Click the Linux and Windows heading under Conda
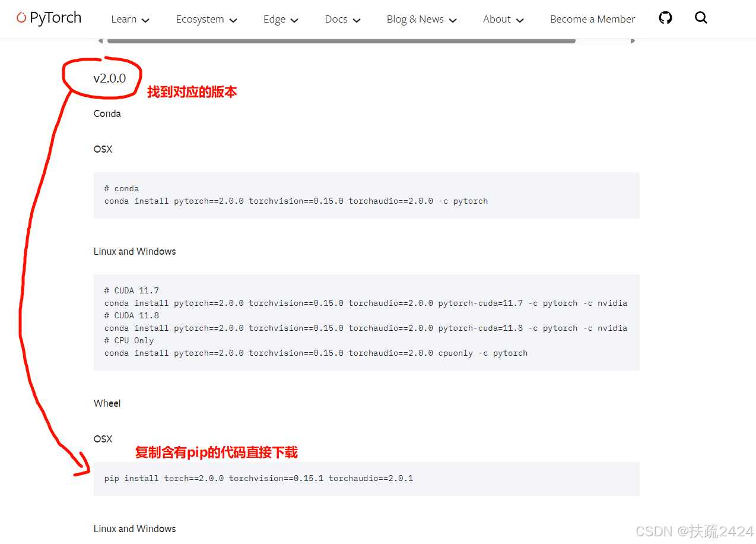Screen dimensions: 756x544 pos(135,251)
